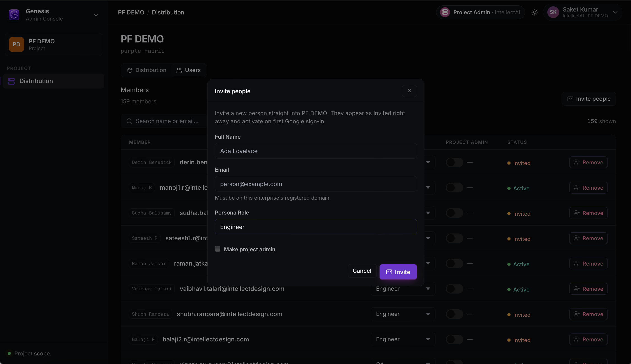The width and height of the screenshot is (631, 364).
Task: Toggle project admin for Raman Jatkar
Action: 454,264
